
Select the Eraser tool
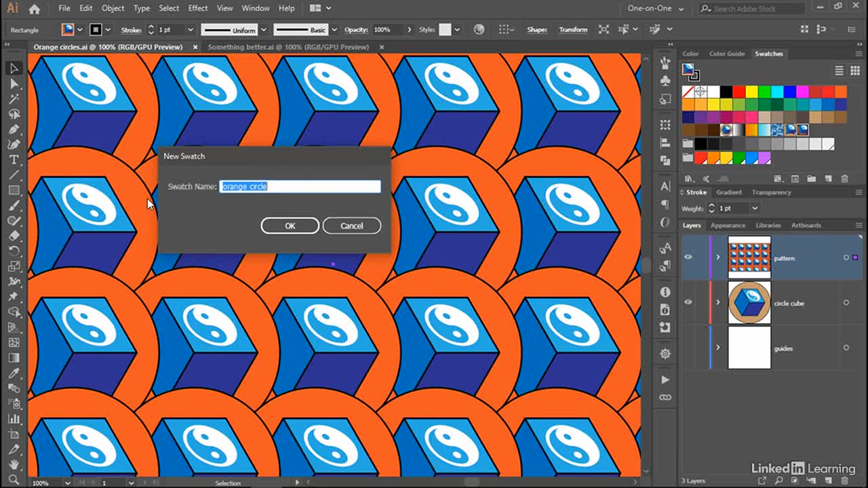pyautogui.click(x=14, y=236)
